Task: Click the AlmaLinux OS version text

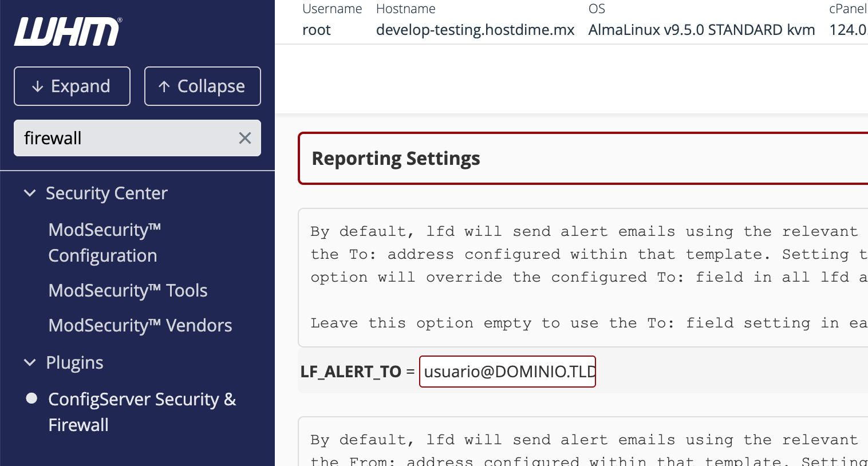Action: [701, 30]
